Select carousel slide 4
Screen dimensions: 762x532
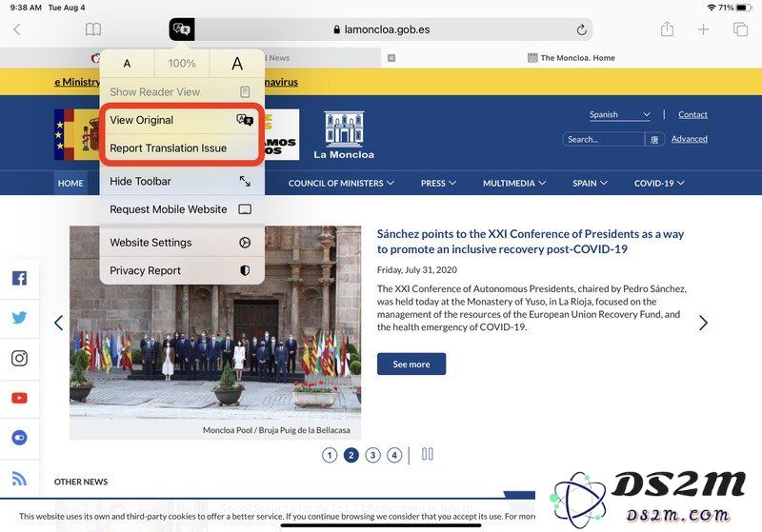tap(394, 455)
